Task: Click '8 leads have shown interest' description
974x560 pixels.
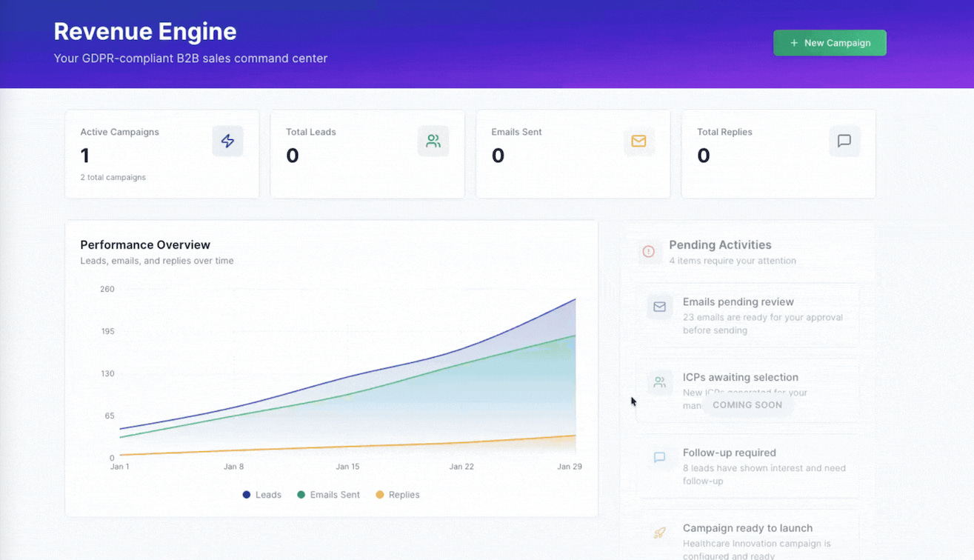Action: (x=764, y=475)
